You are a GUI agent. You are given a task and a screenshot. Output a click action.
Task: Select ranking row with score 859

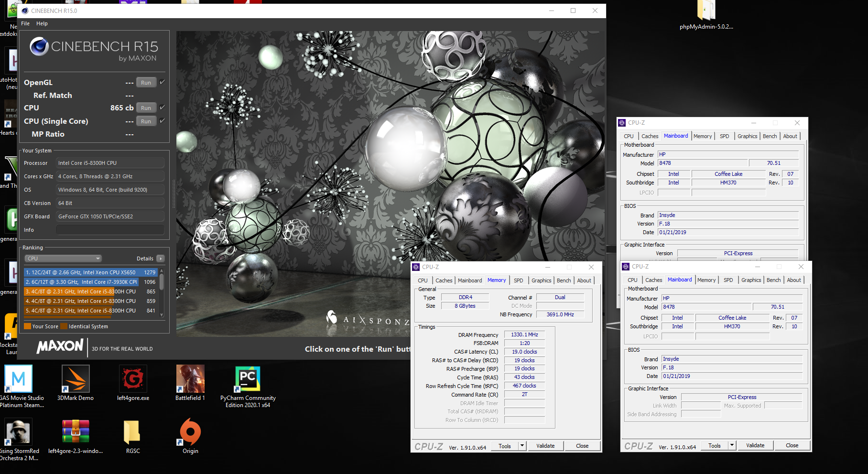click(x=90, y=301)
